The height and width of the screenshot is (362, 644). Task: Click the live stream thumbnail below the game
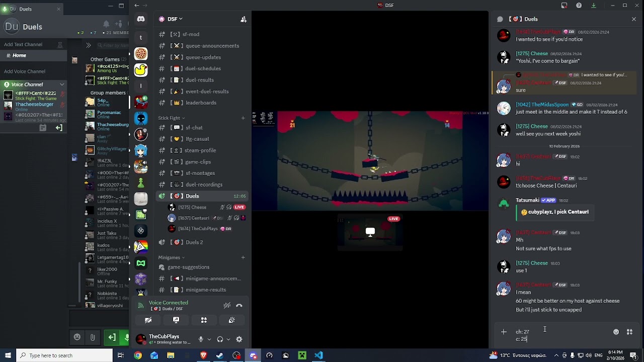click(x=370, y=232)
